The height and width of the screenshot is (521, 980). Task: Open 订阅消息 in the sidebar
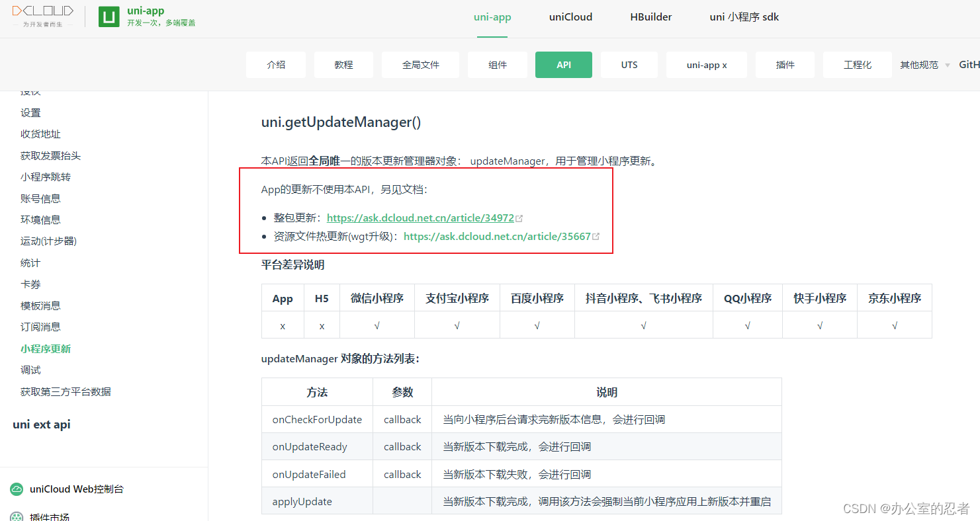[40, 327]
